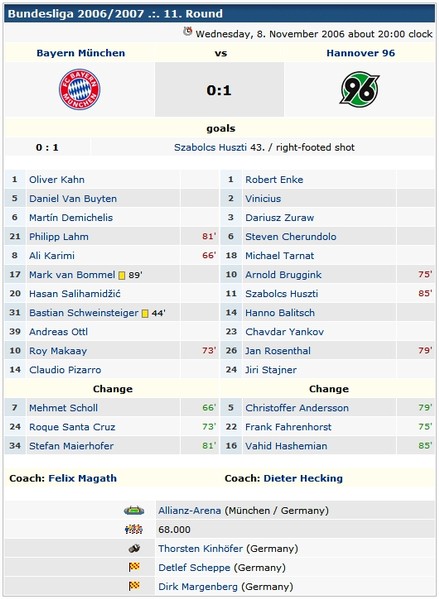Click the stadium icon next to Allianz-Arena
The image size is (439, 599).
(x=134, y=510)
